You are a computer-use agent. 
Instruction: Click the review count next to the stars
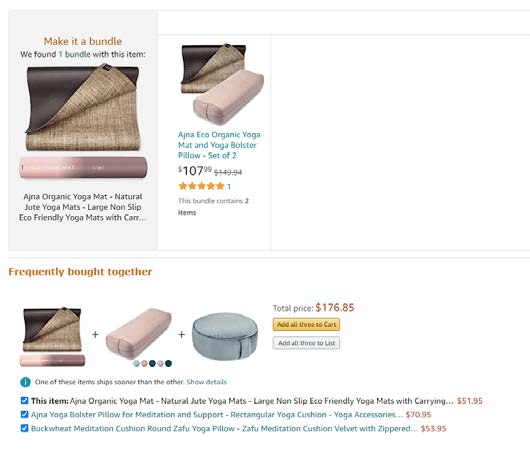click(229, 186)
